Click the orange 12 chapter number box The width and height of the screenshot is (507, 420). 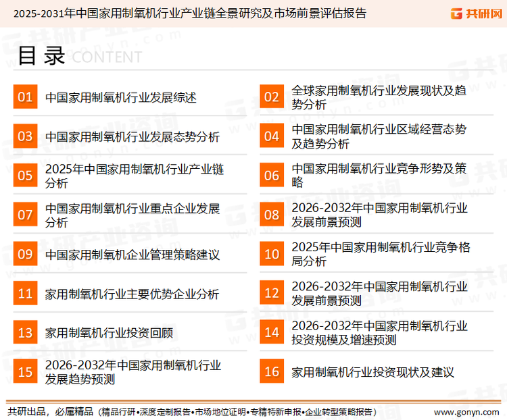coord(272,293)
